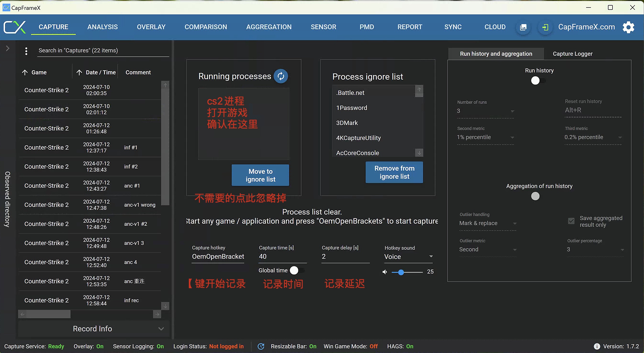
Task: Click the captures horizontal scrollbar thumb
Action: (48, 314)
